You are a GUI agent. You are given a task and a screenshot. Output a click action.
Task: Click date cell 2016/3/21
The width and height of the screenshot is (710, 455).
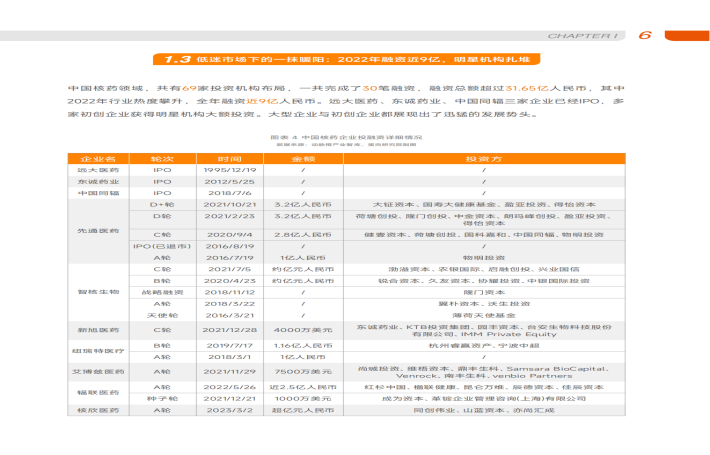coord(230,315)
